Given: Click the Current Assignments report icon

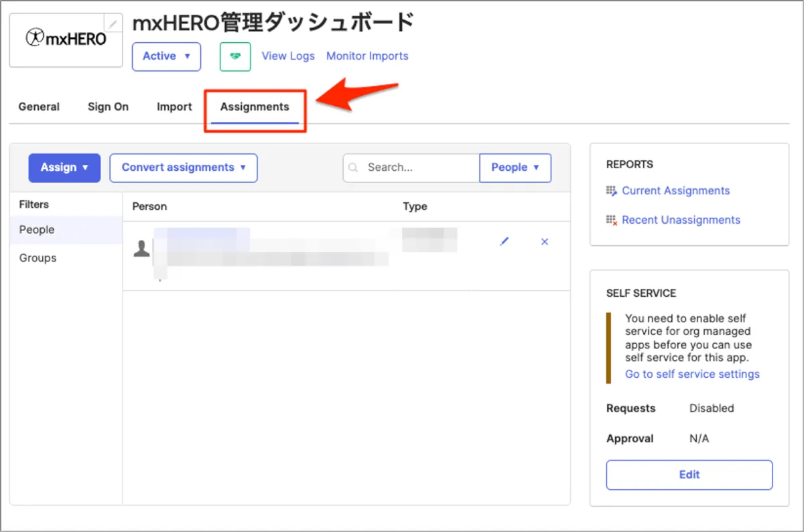Looking at the screenshot, I should [611, 191].
